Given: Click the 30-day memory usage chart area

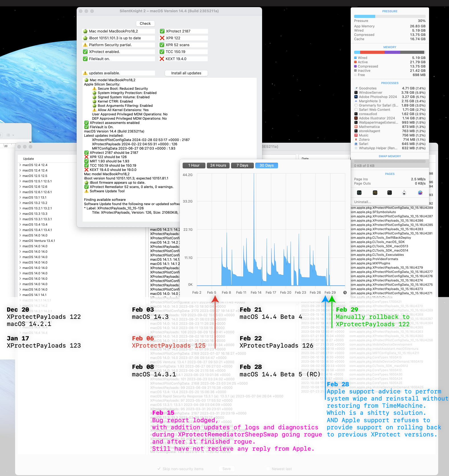Looking at the screenshot, I should click(x=271, y=229).
